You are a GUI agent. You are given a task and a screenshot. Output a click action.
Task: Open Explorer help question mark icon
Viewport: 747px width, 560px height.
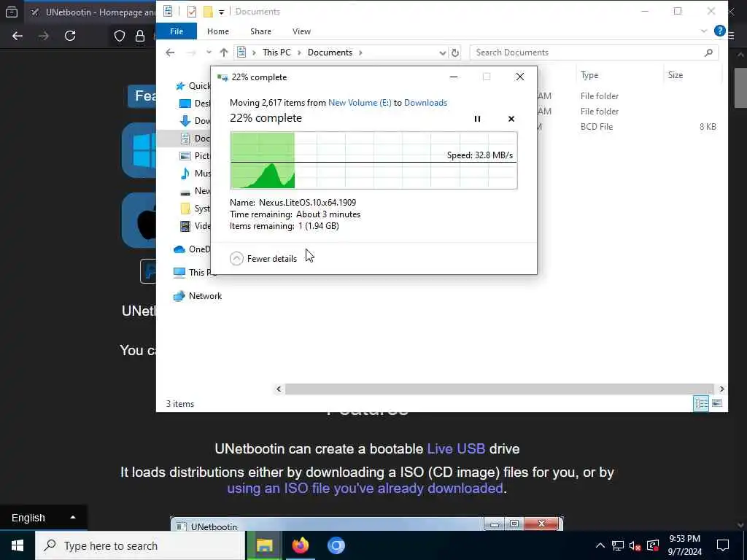pos(719,31)
